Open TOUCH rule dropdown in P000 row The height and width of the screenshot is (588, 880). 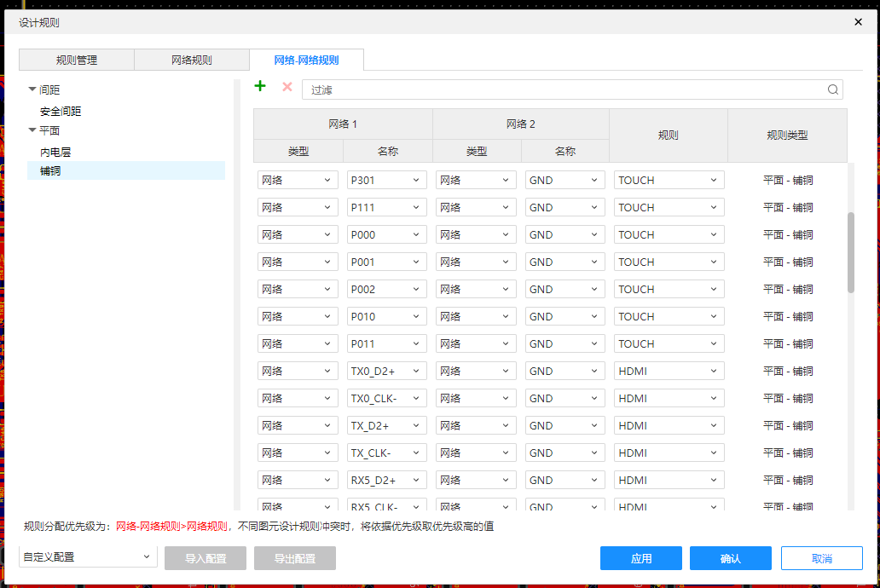pyautogui.click(x=669, y=234)
